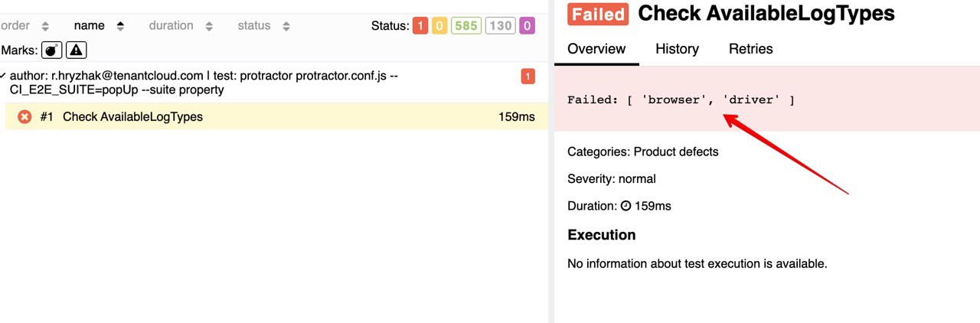
Task: Click the 159ms duration in test row
Action: coord(517,117)
